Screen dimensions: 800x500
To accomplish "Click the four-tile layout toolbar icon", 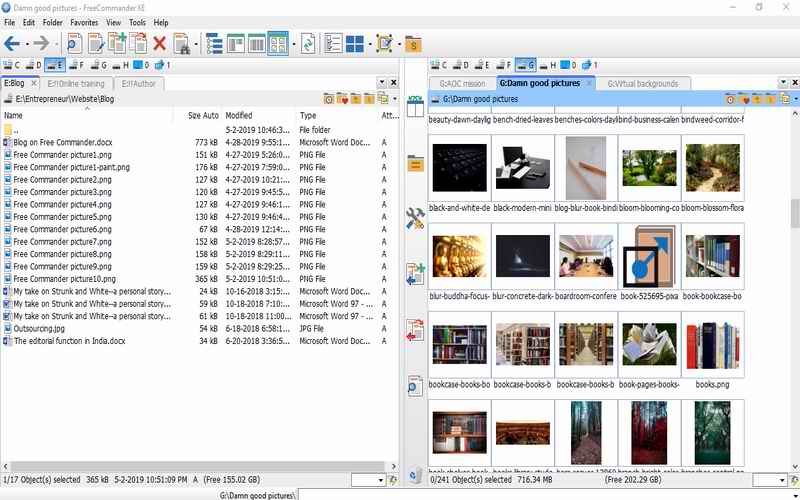I will (x=355, y=43).
